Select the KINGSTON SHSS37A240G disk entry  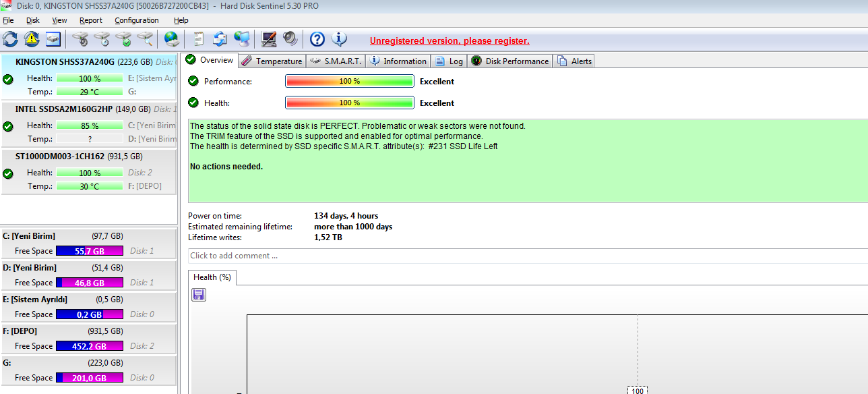(88, 77)
